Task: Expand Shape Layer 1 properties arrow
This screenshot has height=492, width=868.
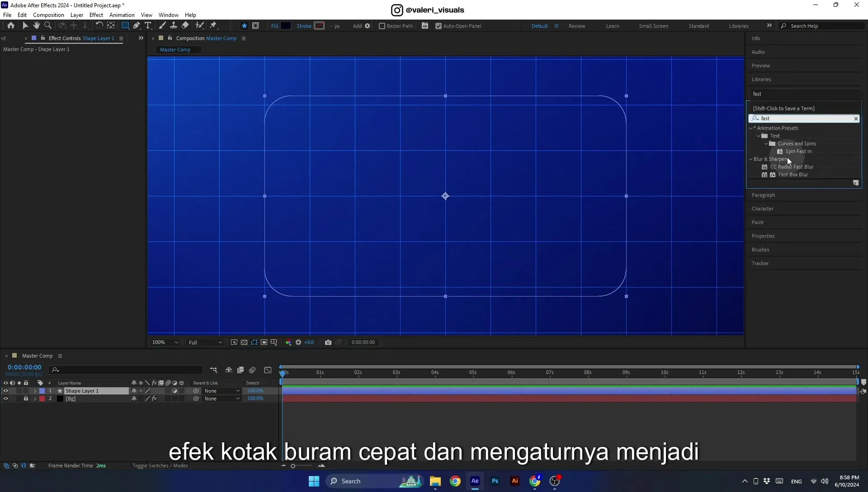Action: tap(35, 391)
